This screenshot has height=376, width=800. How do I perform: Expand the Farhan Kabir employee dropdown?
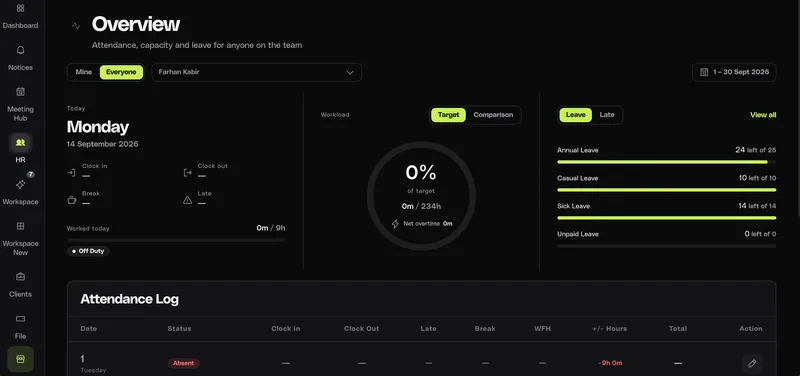coord(257,72)
